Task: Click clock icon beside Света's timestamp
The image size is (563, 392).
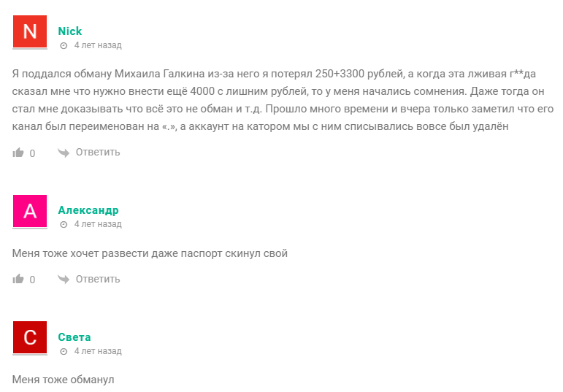Action: tap(64, 351)
